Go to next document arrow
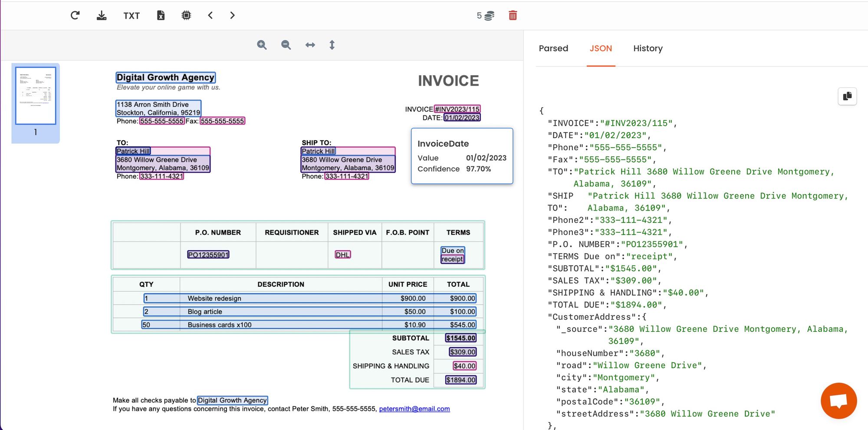 pos(232,16)
